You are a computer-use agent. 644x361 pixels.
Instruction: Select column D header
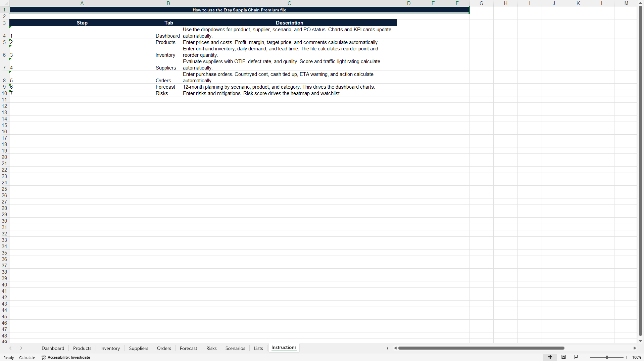click(x=409, y=3)
